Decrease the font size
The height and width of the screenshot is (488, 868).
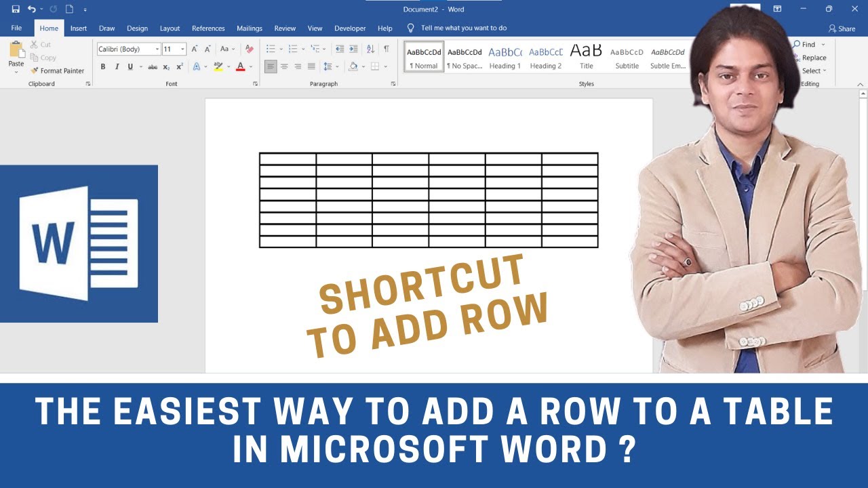[207, 49]
